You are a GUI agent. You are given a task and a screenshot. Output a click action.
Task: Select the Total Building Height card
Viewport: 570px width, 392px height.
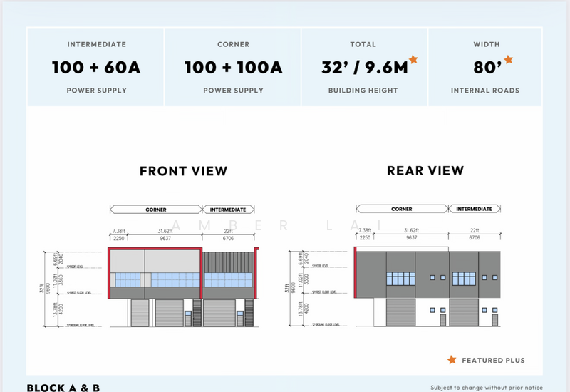tap(365, 67)
